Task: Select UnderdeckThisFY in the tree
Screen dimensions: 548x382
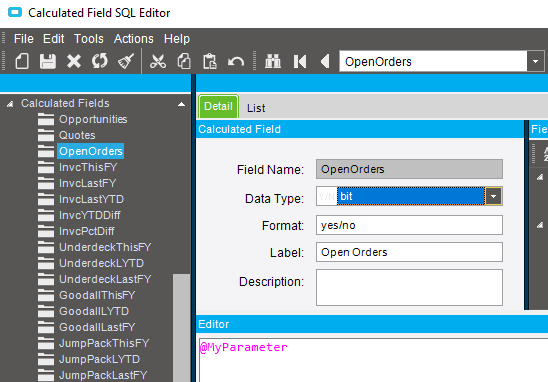Action: [105, 247]
